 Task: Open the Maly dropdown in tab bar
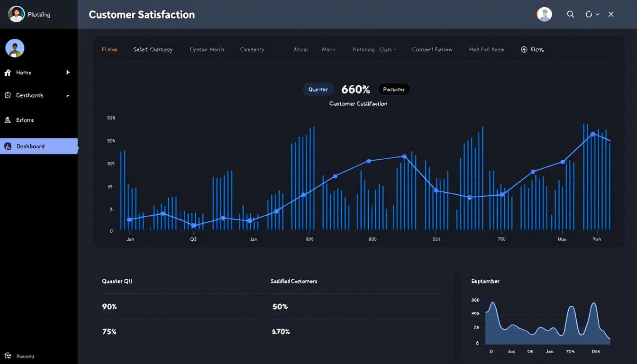click(328, 49)
